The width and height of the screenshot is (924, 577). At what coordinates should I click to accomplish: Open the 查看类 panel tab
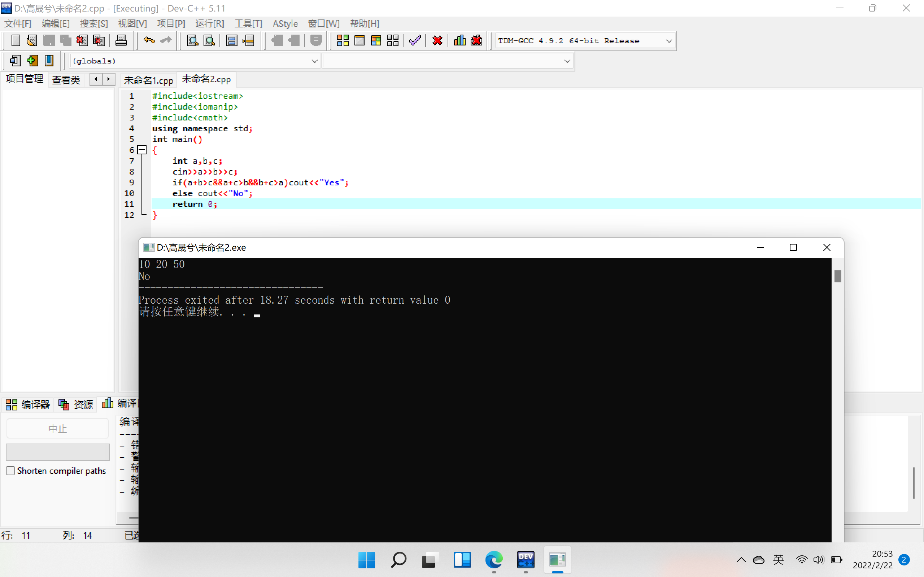tap(66, 80)
